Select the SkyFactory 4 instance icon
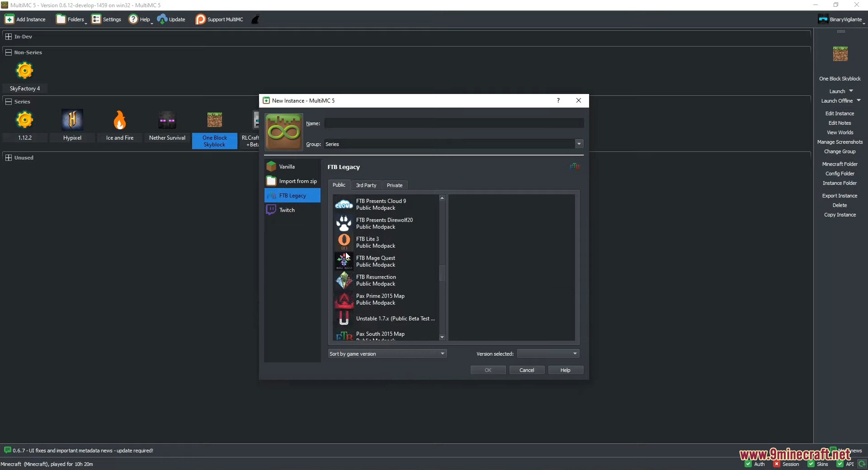This screenshot has height=470, width=868. click(24, 70)
